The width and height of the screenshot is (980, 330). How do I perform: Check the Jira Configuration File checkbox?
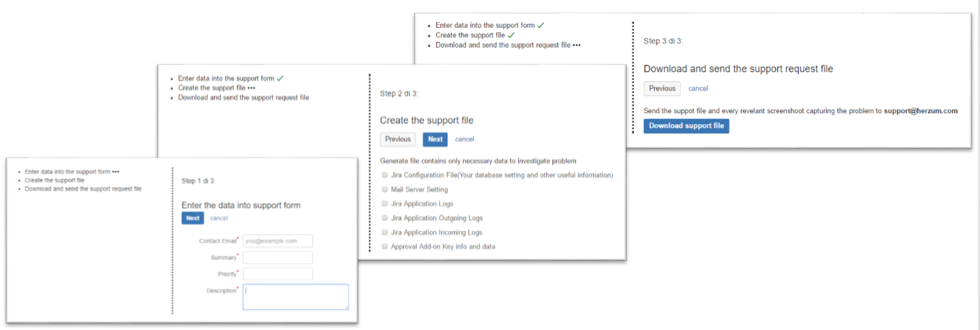(x=385, y=175)
